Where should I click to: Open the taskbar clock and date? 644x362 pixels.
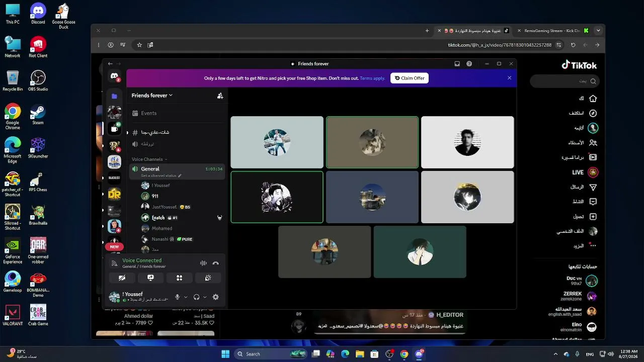coord(629,354)
